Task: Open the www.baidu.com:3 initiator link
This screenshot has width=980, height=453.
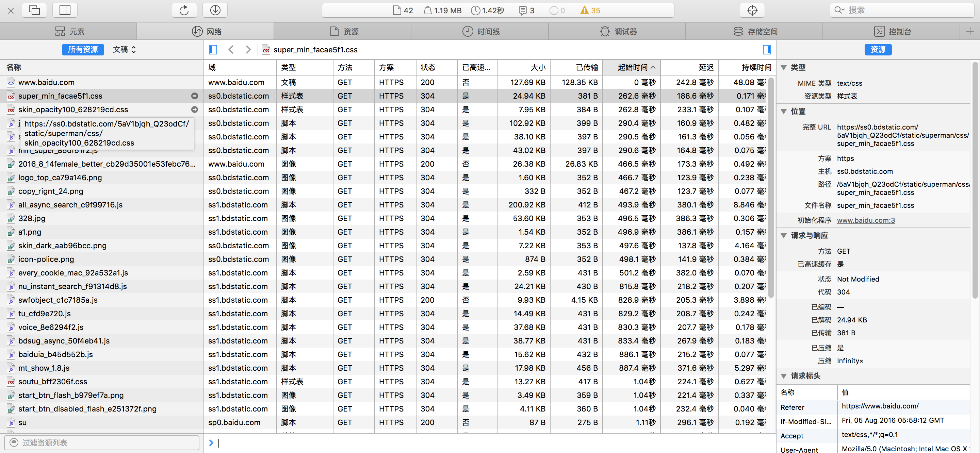Action: point(866,220)
